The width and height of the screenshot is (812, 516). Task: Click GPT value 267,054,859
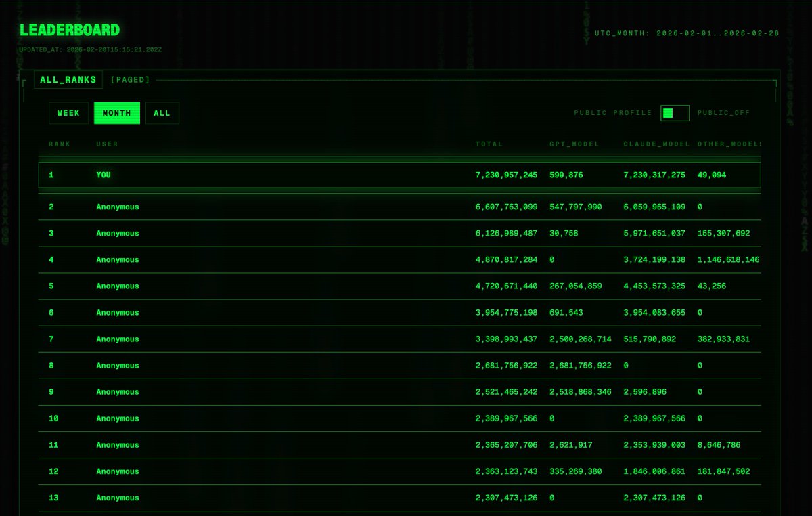pyautogui.click(x=576, y=286)
